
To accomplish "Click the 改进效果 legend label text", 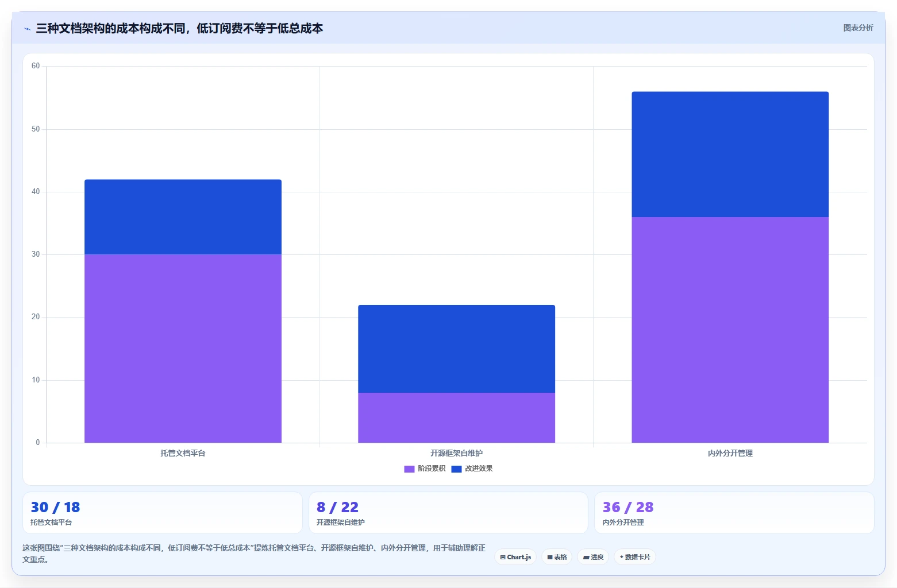I will (x=479, y=469).
